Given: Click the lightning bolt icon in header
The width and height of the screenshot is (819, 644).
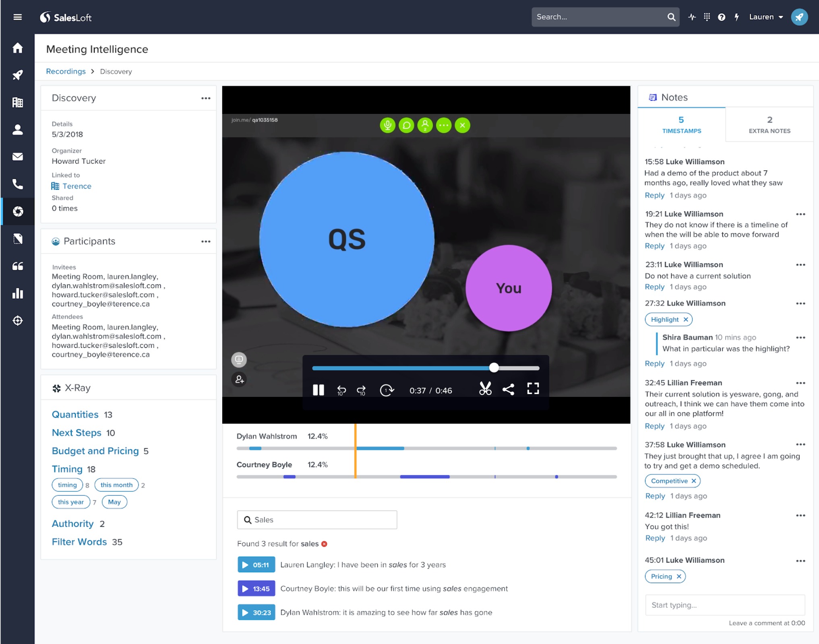Looking at the screenshot, I should pos(736,17).
